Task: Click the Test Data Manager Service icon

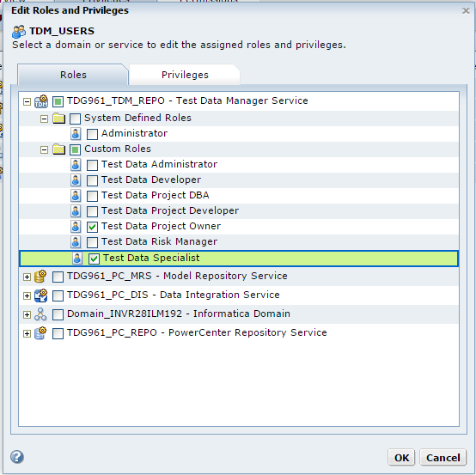Action: [x=41, y=101]
